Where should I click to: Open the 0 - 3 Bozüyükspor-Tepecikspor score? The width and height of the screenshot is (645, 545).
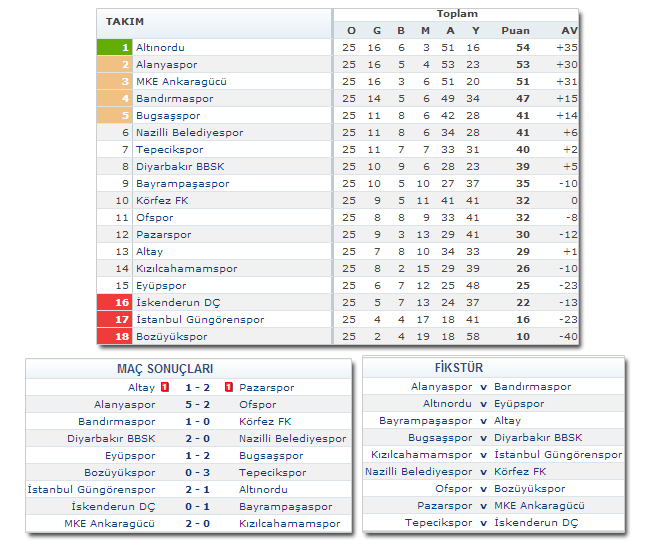[196, 472]
